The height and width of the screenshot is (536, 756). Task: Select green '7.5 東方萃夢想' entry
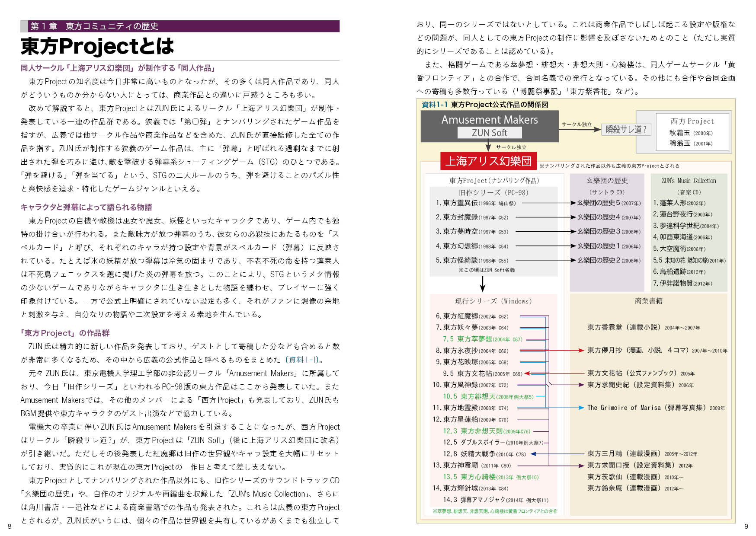coord(482,339)
